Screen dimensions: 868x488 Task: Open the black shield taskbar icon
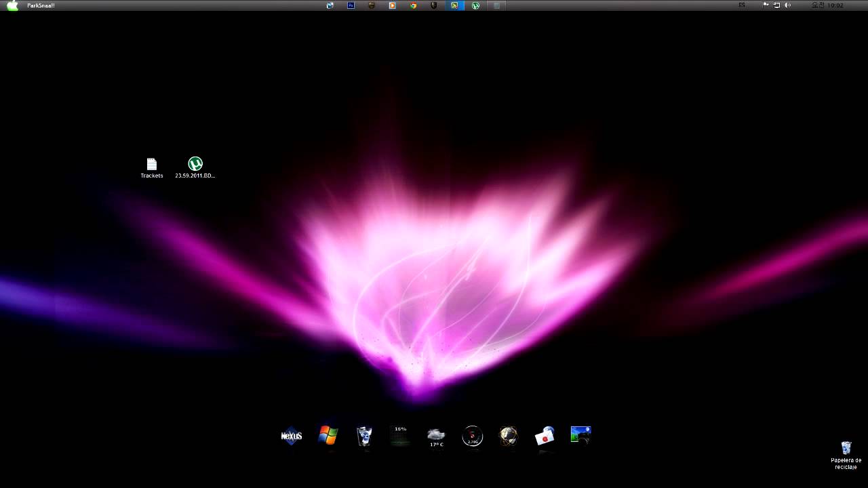click(x=434, y=5)
